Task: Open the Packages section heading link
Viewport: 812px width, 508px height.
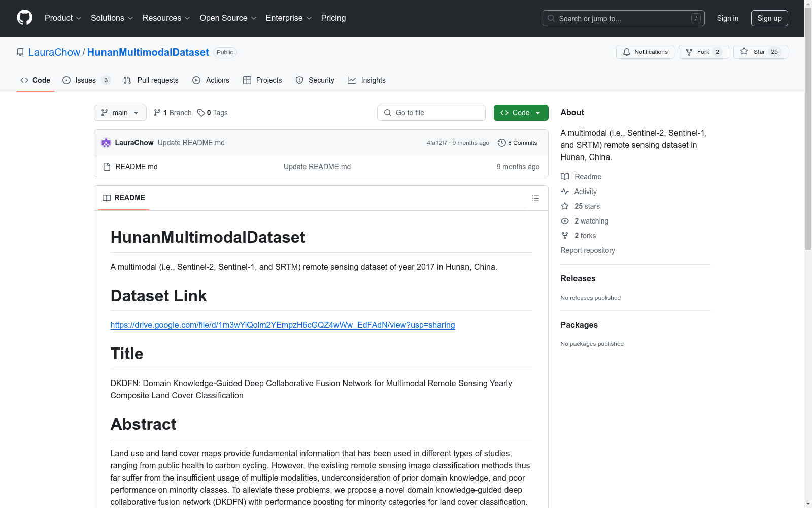Action: coord(579,325)
